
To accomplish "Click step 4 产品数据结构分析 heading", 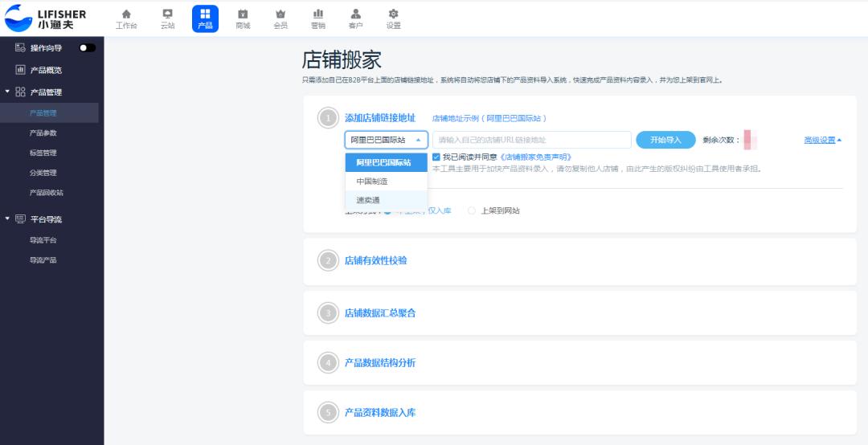I will pos(380,363).
